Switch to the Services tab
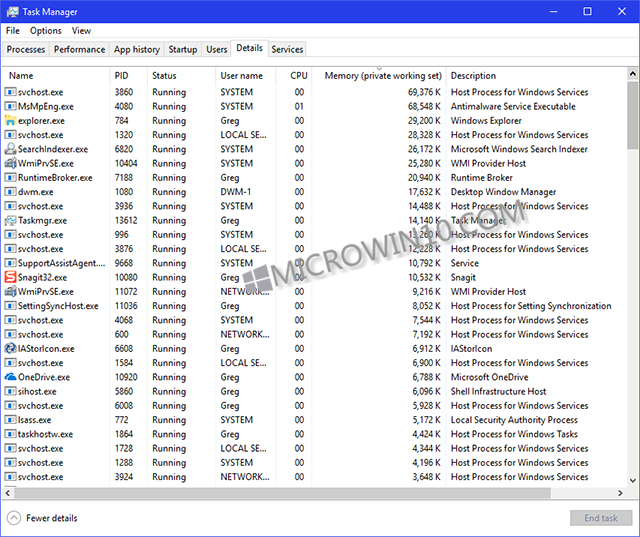 (287, 49)
